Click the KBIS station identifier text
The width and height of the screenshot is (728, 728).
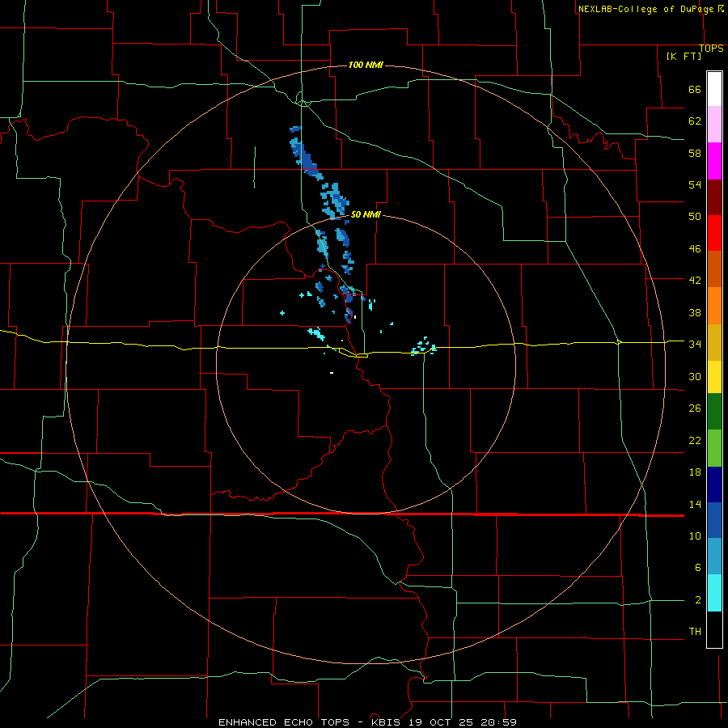[388, 722]
